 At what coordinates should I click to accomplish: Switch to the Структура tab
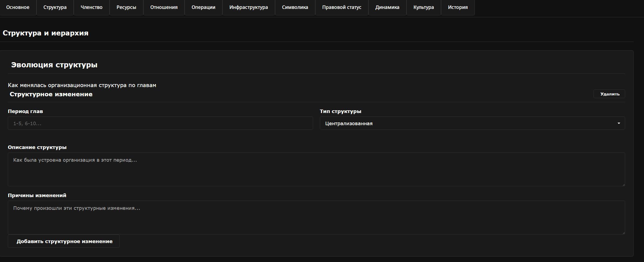pos(55,7)
